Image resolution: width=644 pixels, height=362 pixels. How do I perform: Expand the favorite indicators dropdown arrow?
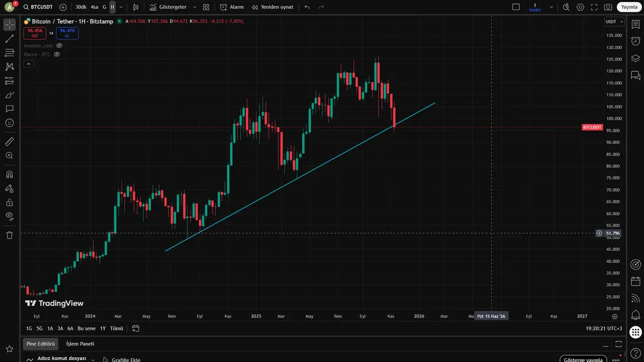coord(194,7)
